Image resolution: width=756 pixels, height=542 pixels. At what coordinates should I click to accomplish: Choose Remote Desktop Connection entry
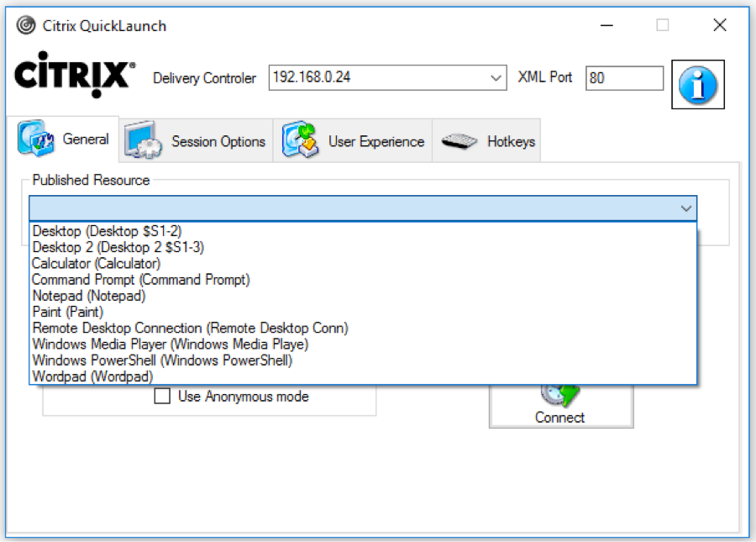363,328
